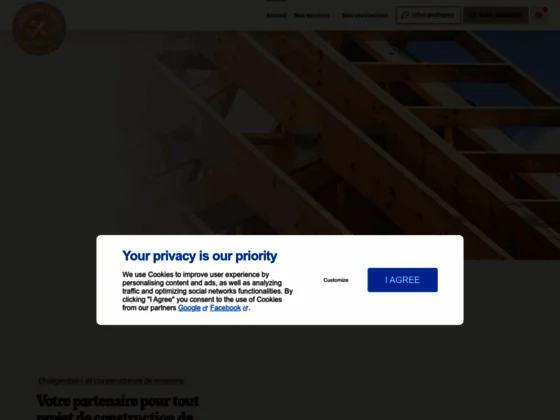Open the Accueil menu item
This screenshot has height=420, width=560.
pos(276,15)
